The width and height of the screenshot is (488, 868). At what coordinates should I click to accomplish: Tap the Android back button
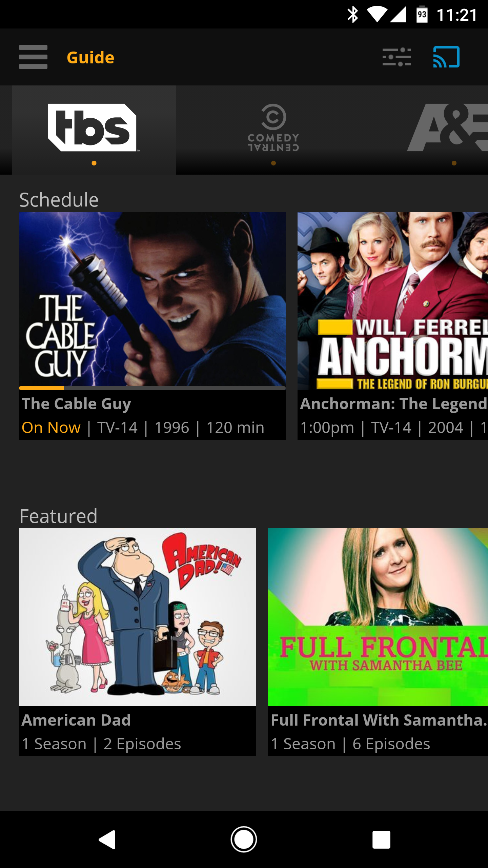[107, 840]
